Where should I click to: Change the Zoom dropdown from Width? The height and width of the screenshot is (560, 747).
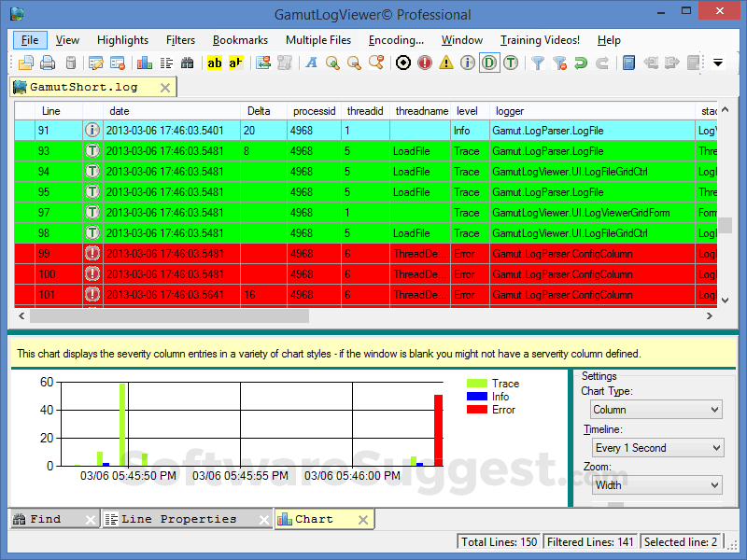click(x=656, y=484)
